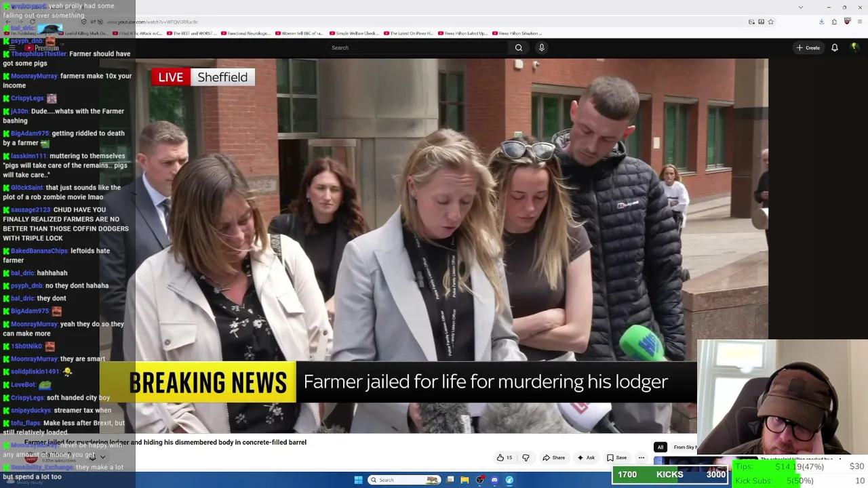Viewport: 868px width, 488px height.
Task: Open browser downloads icon
Action: (x=821, y=22)
